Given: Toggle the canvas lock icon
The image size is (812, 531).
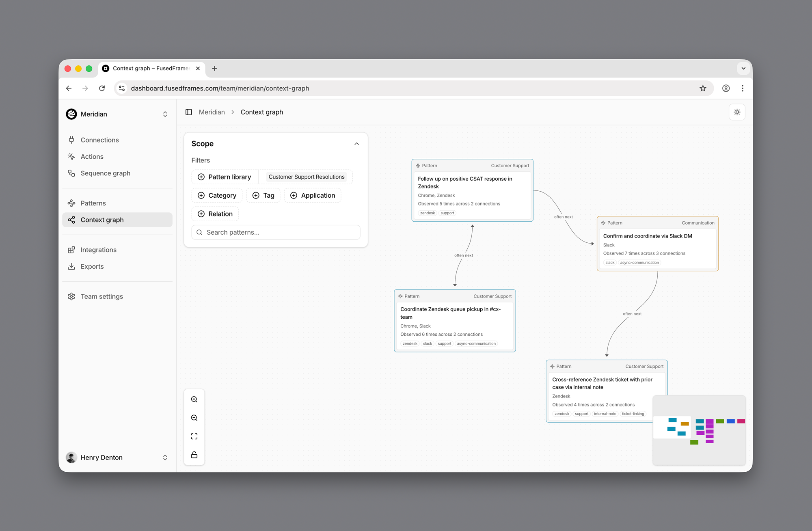Looking at the screenshot, I should pos(194,455).
